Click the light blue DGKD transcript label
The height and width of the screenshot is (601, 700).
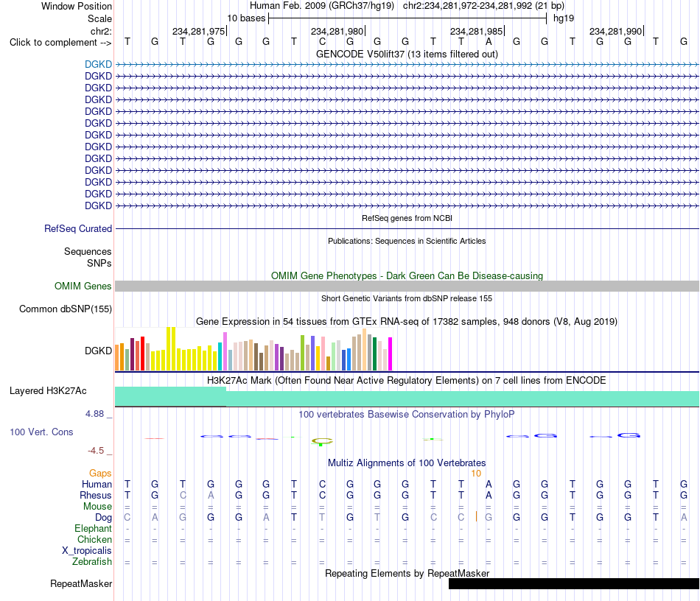click(98, 64)
